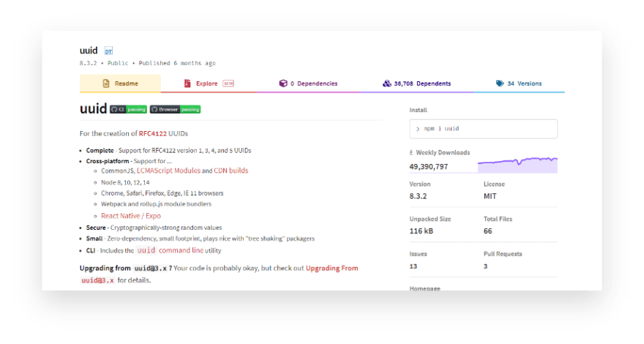Click the Explore red file icon
Screen dimensions: 644x344
[187, 83]
